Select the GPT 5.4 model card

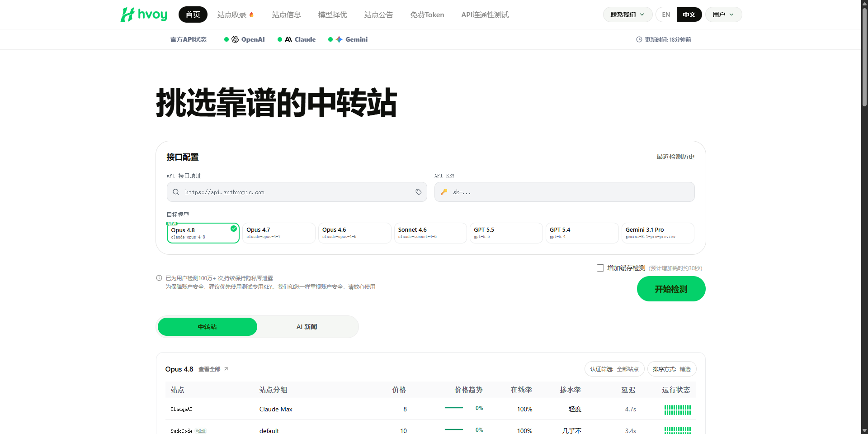point(582,233)
